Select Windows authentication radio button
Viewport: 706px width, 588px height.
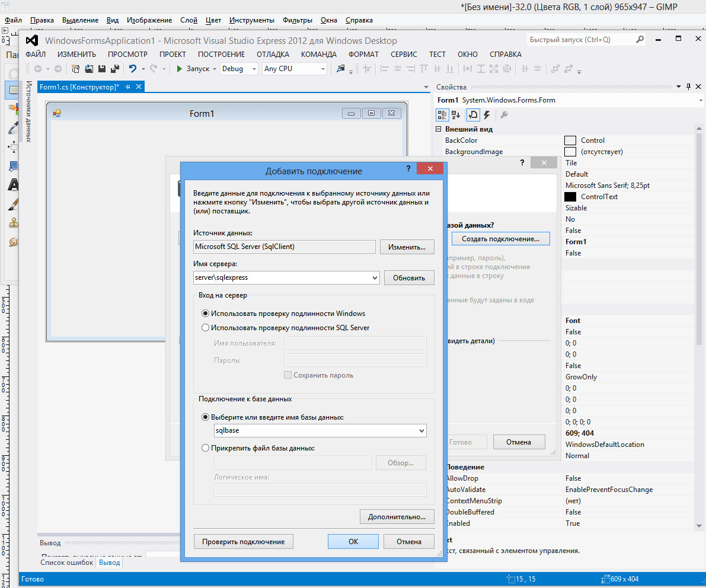(205, 314)
